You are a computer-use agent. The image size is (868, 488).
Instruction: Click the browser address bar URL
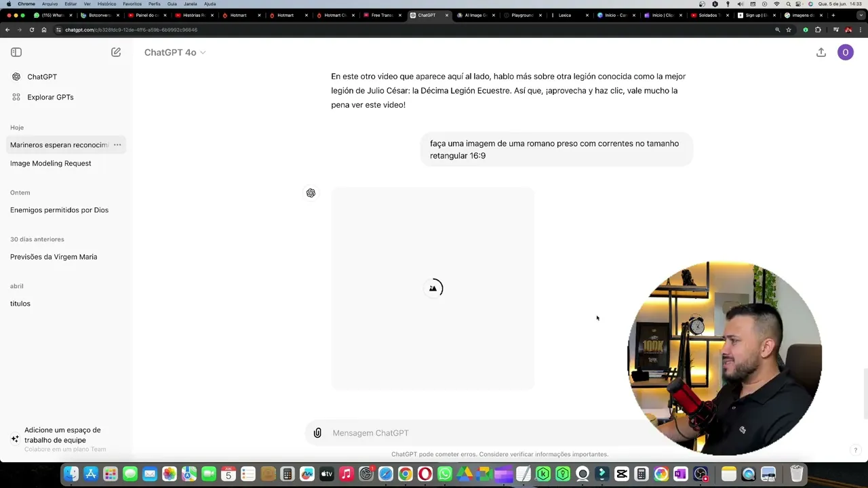pyautogui.click(x=132, y=30)
